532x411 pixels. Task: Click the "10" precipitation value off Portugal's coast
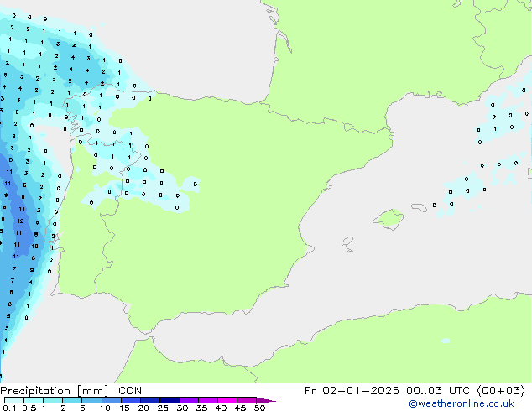pyautogui.click(x=34, y=247)
